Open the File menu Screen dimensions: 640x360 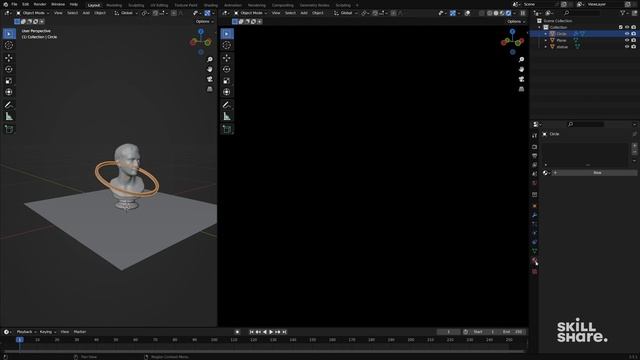point(14,4)
